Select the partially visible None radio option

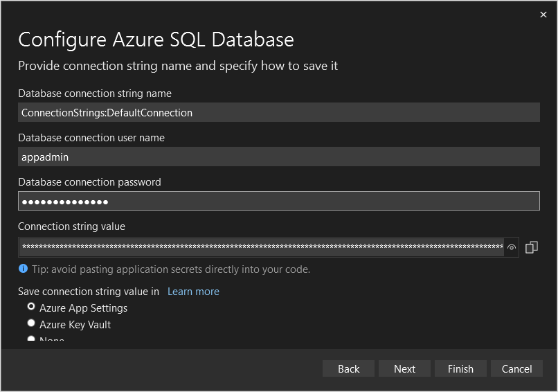click(x=31, y=339)
